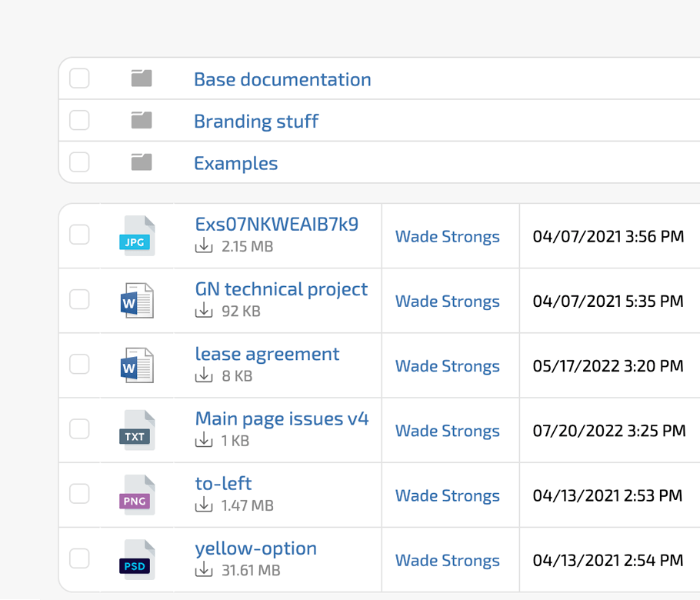Click the 2.15 MB file size text
This screenshot has width=700, height=600.
tap(248, 246)
